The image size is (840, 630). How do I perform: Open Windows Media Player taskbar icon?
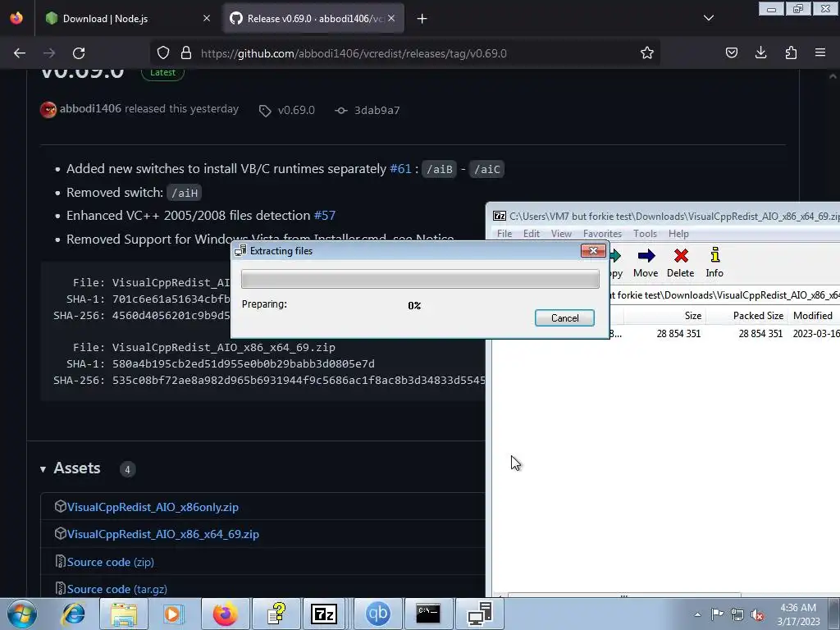coord(174,614)
